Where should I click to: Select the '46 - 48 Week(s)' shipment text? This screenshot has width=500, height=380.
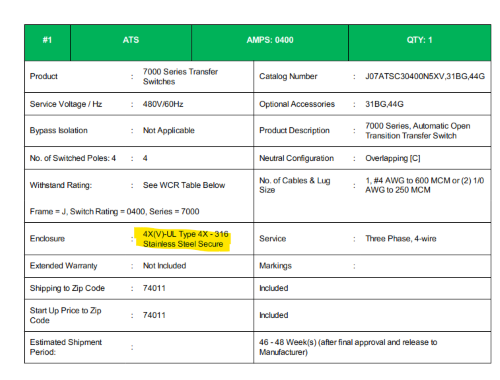point(288,342)
